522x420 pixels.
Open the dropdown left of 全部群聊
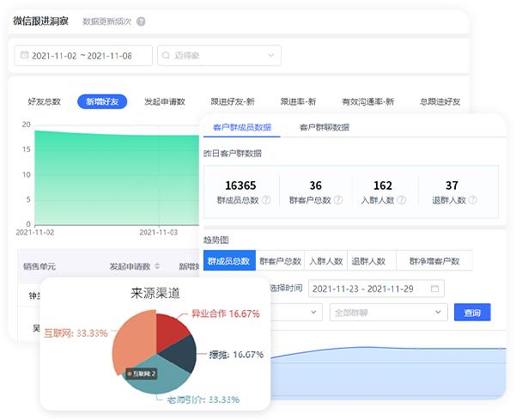(296, 313)
